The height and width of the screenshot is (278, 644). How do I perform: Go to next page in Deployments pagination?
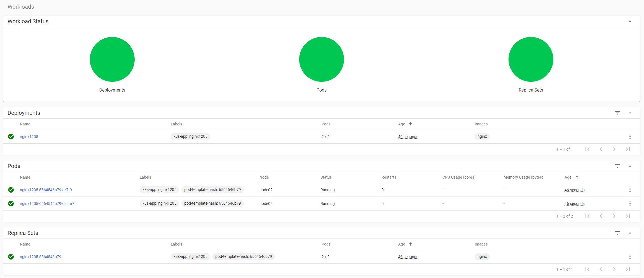pyautogui.click(x=614, y=149)
